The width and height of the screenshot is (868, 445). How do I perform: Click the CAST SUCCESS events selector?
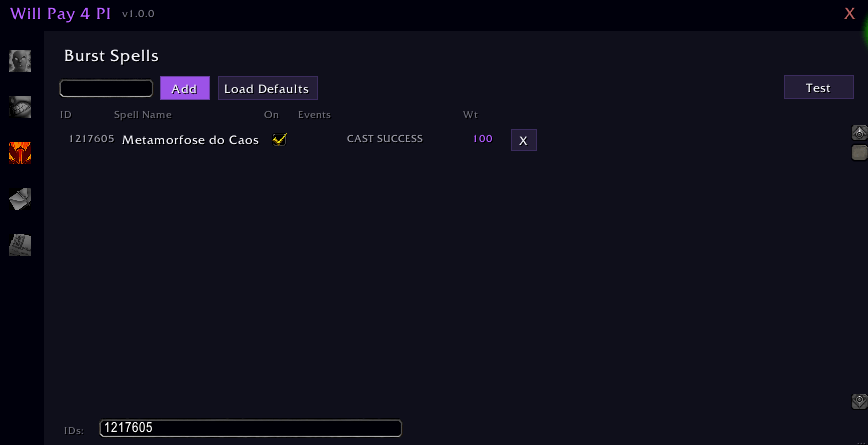pyautogui.click(x=385, y=139)
